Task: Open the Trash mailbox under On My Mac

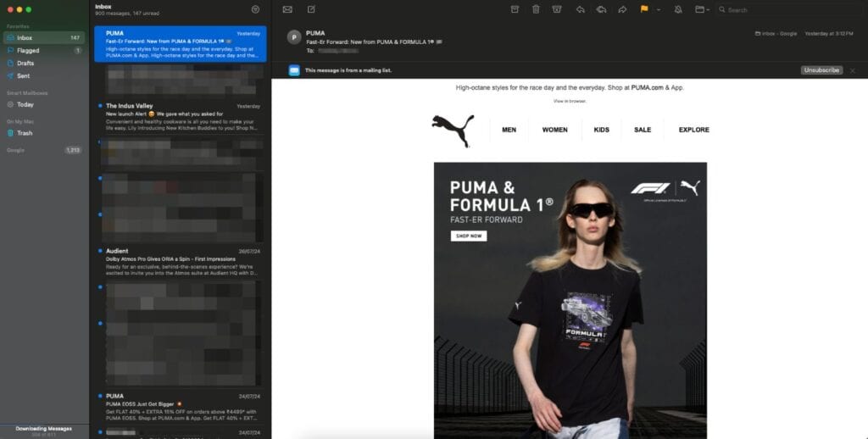Action: coord(44,133)
